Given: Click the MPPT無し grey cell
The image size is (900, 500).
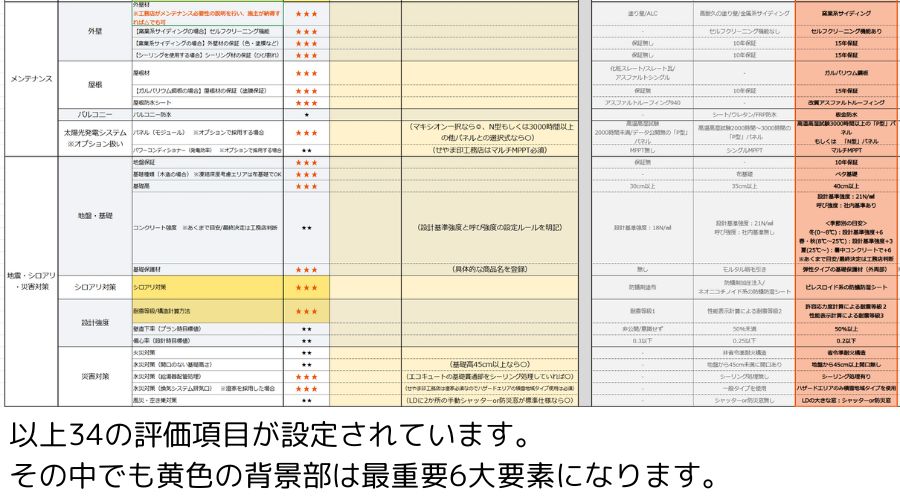Looking at the screenshot, I should tap(642, 150).
